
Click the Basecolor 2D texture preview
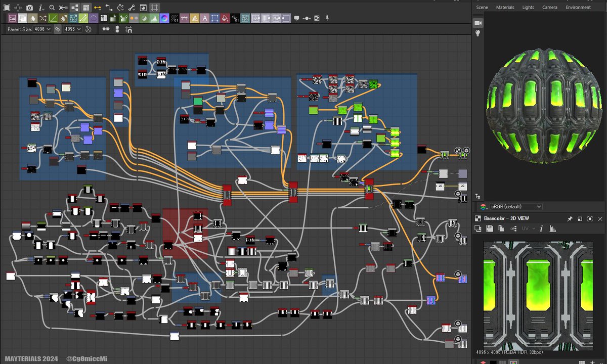tap(538, 295)
